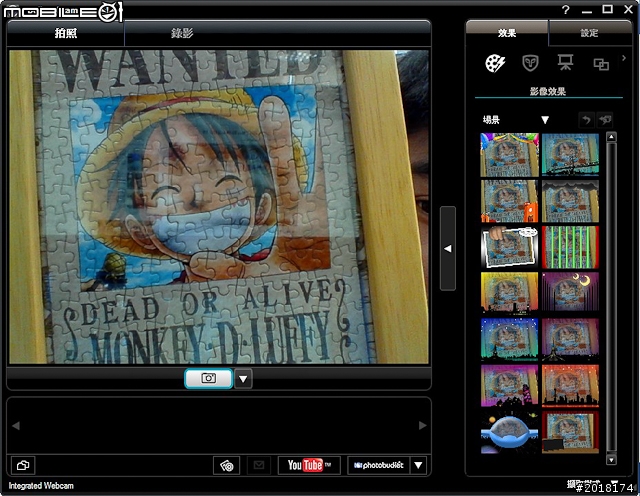The width and height of the screenshot is (640, 496).
Task: Select the presentation screen effects icon
Action: point(565,63)
